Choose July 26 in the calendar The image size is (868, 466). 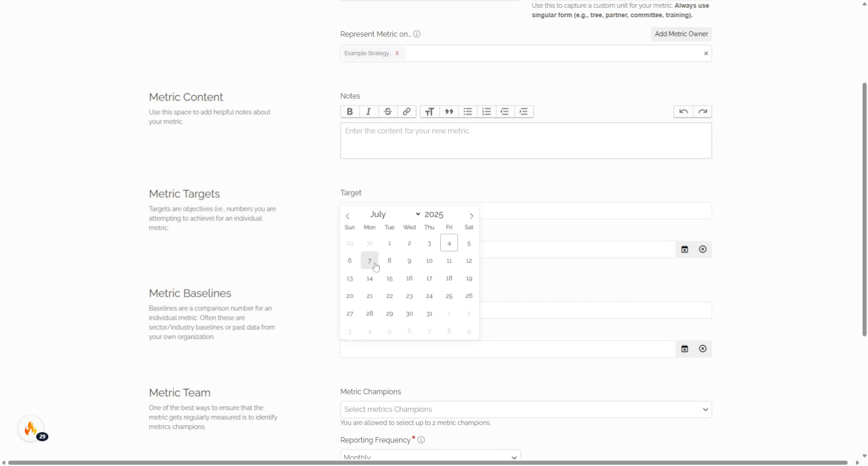point(469,296)
